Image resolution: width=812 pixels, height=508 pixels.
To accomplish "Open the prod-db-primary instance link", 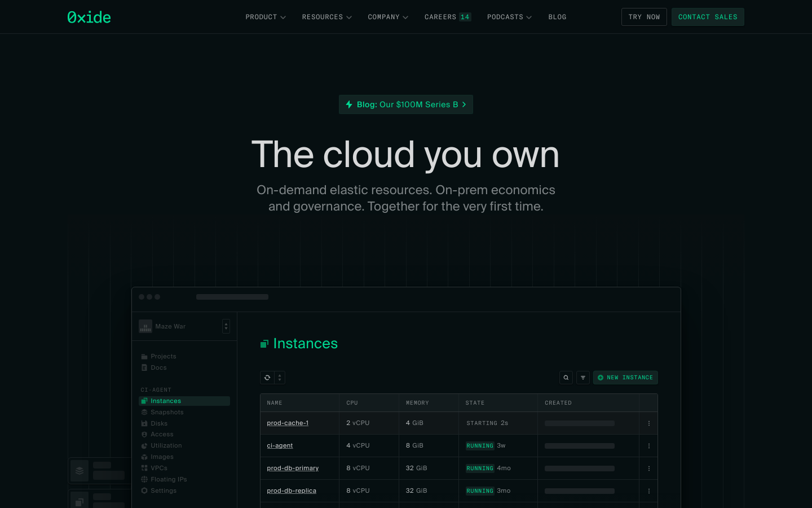I will point(293,468).
